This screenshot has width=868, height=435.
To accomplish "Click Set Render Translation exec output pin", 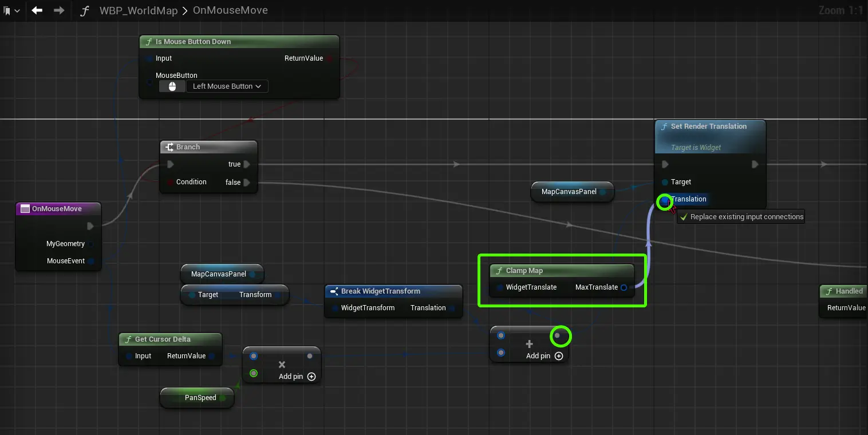I will pos(755,164).
